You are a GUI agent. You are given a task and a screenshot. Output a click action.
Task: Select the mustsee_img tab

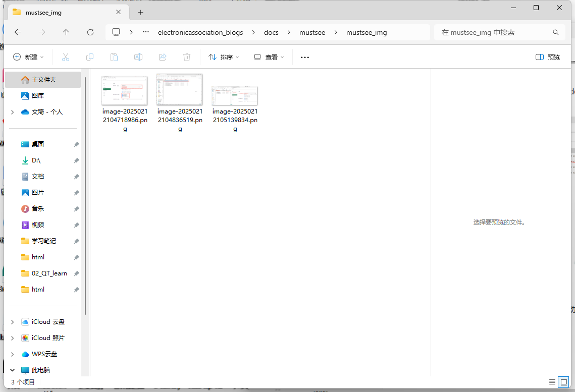(x=68, y=13)
